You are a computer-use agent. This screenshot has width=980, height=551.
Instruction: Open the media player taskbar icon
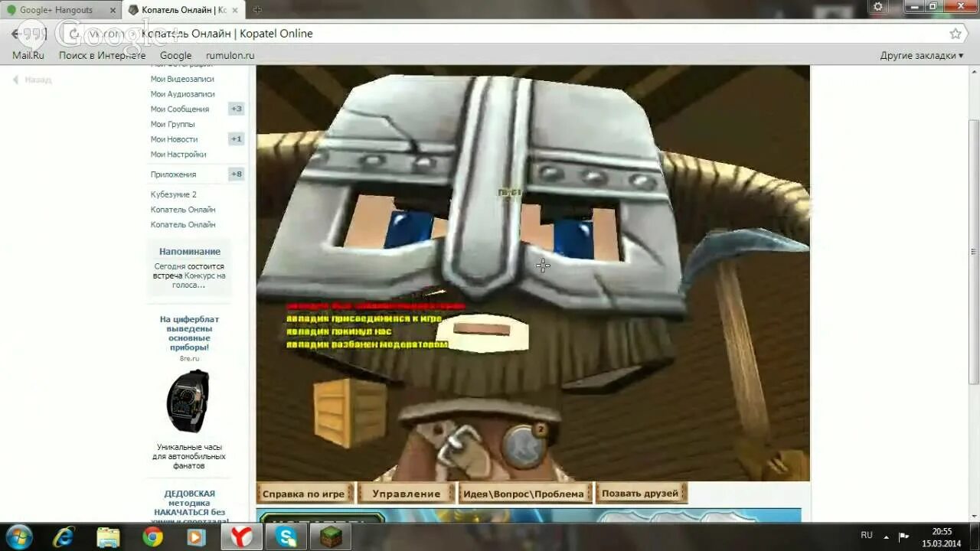[x=197, y=537]
